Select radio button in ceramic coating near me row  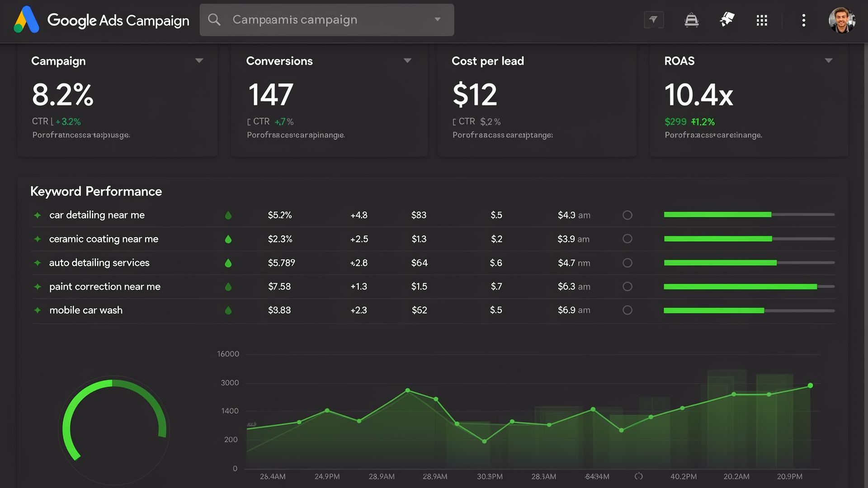coord(627,239)
